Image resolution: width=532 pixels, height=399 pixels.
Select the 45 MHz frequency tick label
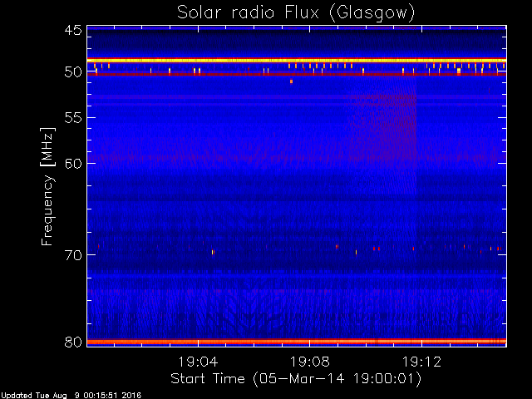(73, 30)
